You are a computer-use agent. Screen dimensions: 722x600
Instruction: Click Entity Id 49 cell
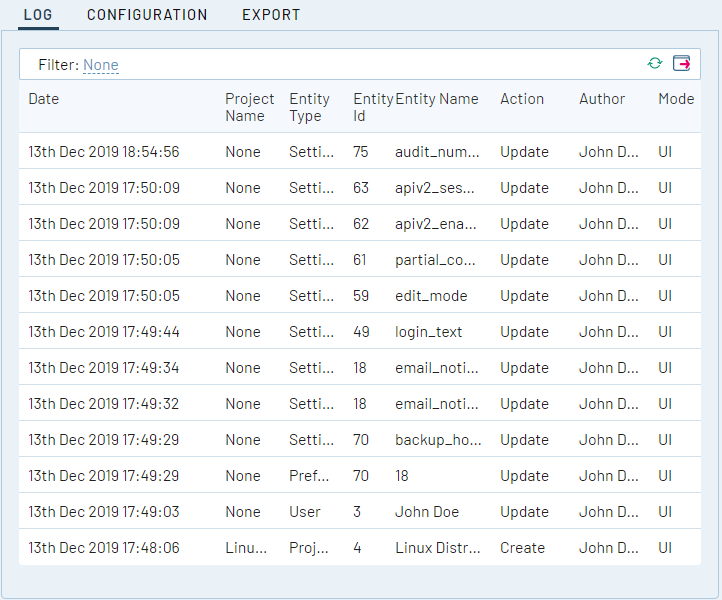tap(361, 332)
